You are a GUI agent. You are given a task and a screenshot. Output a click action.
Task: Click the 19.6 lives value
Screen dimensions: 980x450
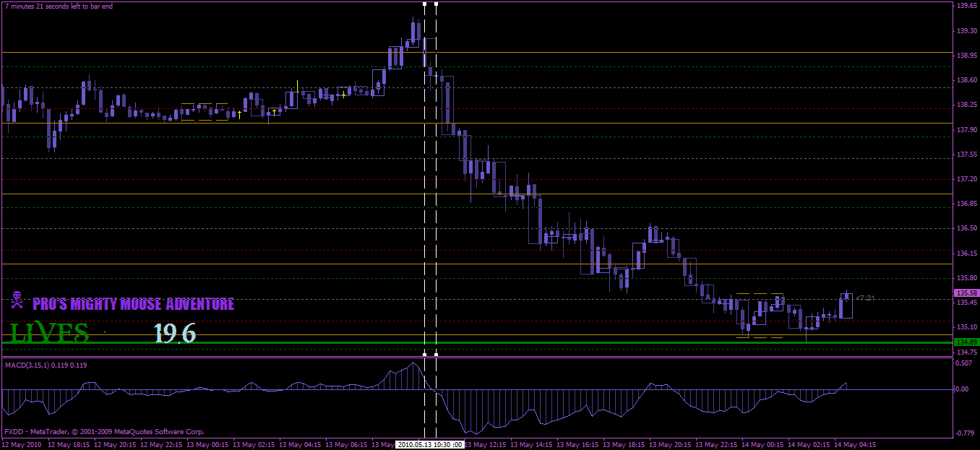(174, 333)
